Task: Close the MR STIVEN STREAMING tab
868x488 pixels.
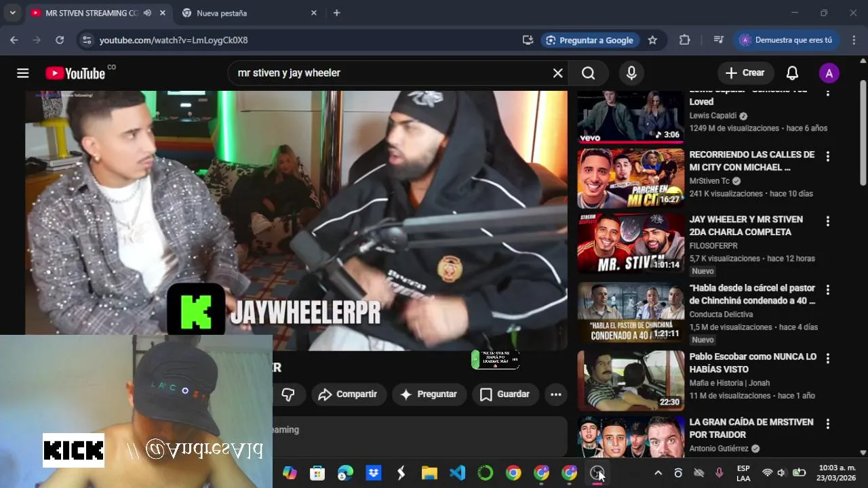Action: [161, 13]
